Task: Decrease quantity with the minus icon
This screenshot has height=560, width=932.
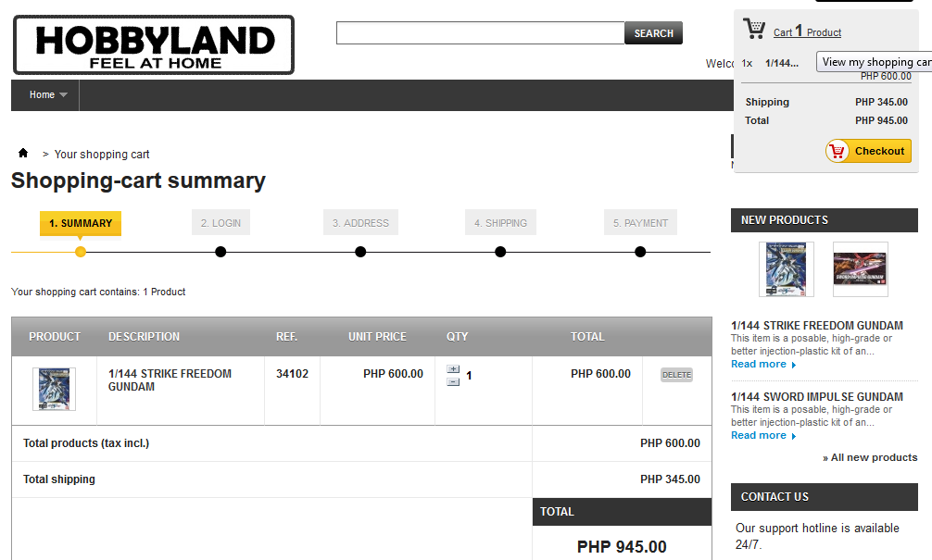Action: click(453, 382)
